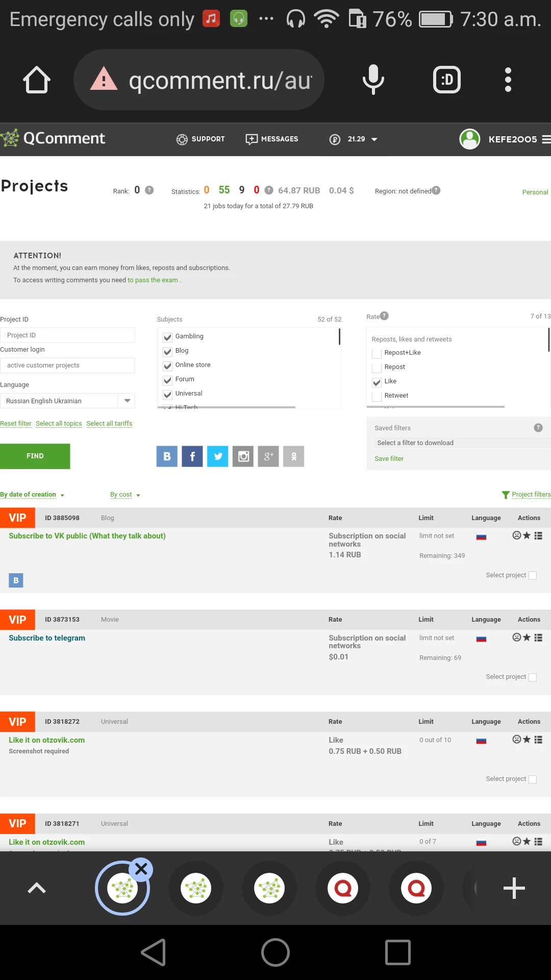Follow the 'to pass the exam' link
551x980 pixels.
[153, 280]
